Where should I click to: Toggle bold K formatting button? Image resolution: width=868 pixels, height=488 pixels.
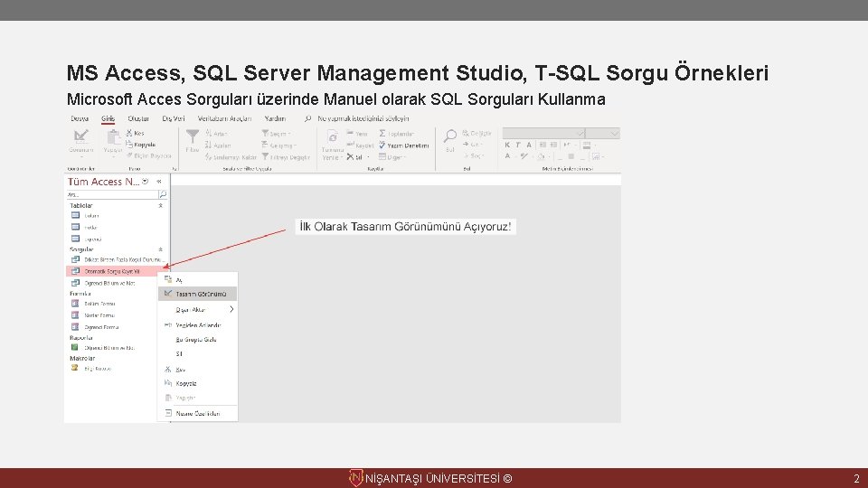pyautogui.click(x=507, y=145)
